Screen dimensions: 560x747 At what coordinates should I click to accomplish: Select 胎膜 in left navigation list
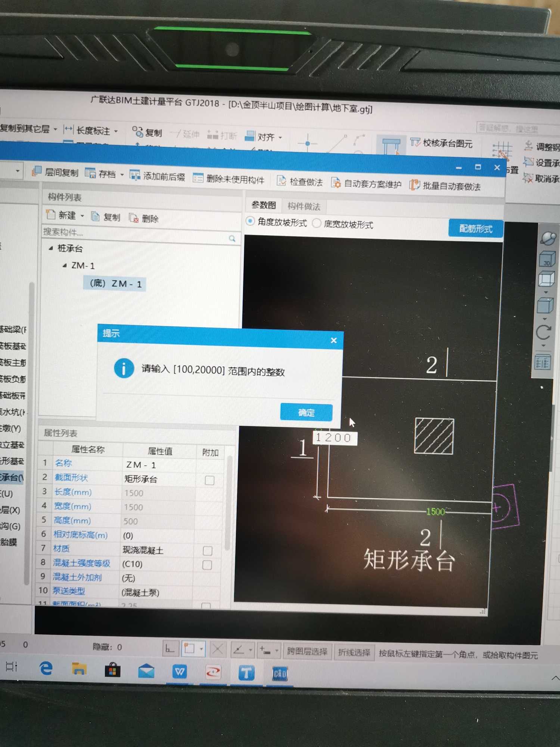[x=9, y=542]
